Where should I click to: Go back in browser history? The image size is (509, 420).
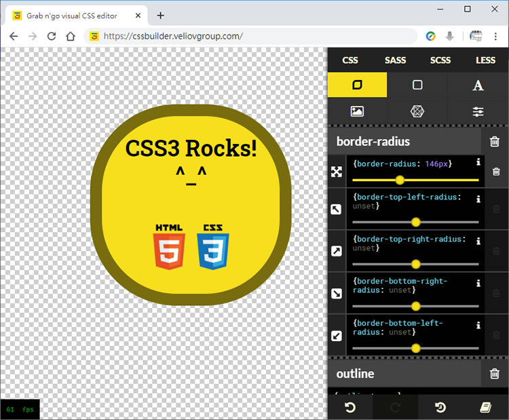[14, 36]
